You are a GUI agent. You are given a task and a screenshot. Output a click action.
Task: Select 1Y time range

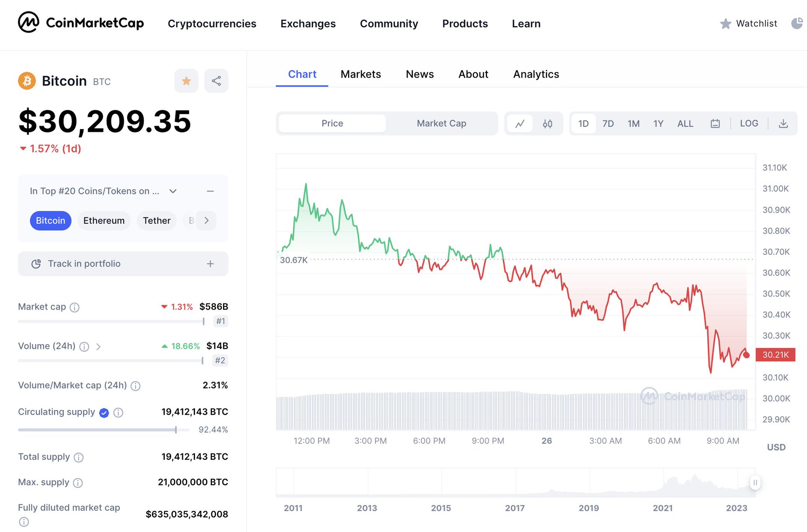coord(658,124)
